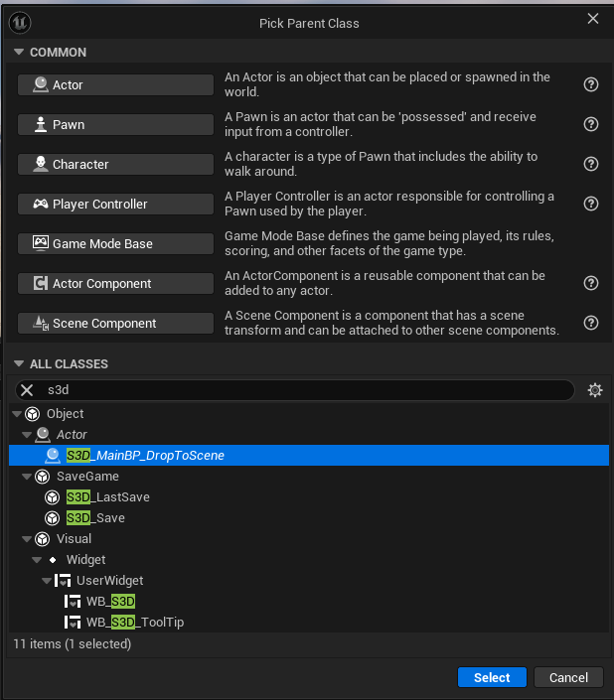Screen dimensions: 614x700
Task: Select the WB_S3D_ToolTip widget class
Action: 309,622
